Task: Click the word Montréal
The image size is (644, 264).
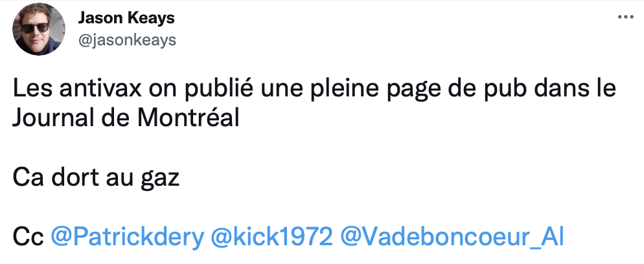Action: click(x=188, y=118)
